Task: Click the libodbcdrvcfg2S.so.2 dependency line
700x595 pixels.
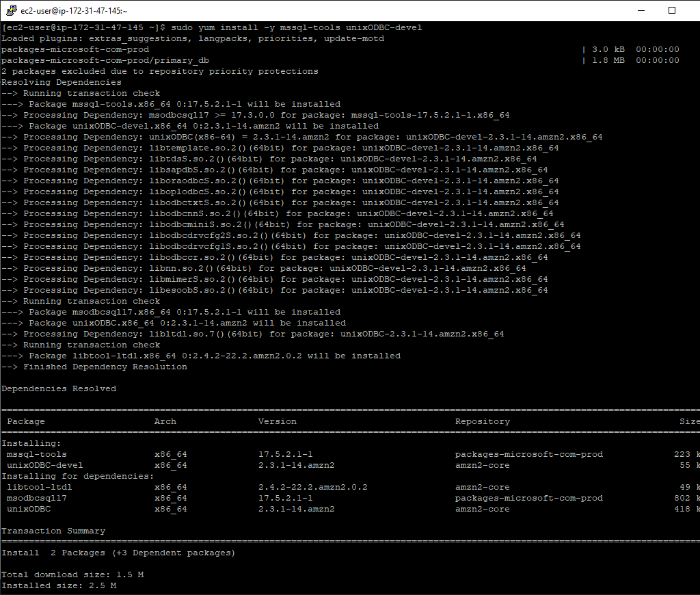Action: (x=291, y=235)
